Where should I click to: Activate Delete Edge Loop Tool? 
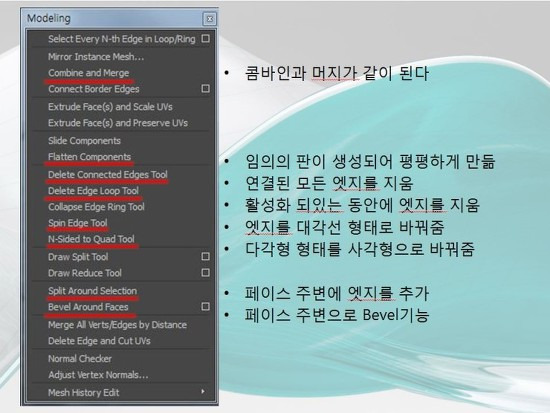pyautogui.click(x=93, y=191)
